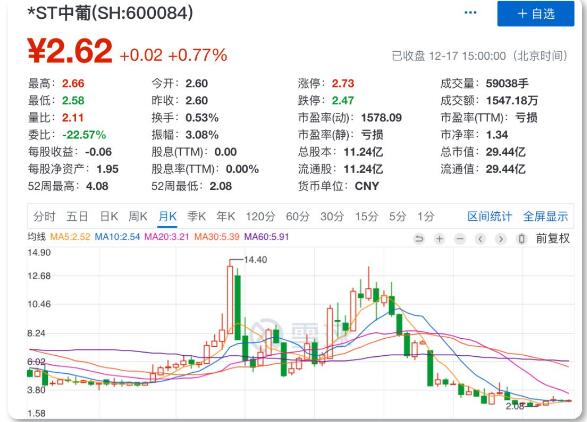The width and height of the screenshot is (587, 422).
Task: Switch to the 季K chart tab
Action: (197, 216)
